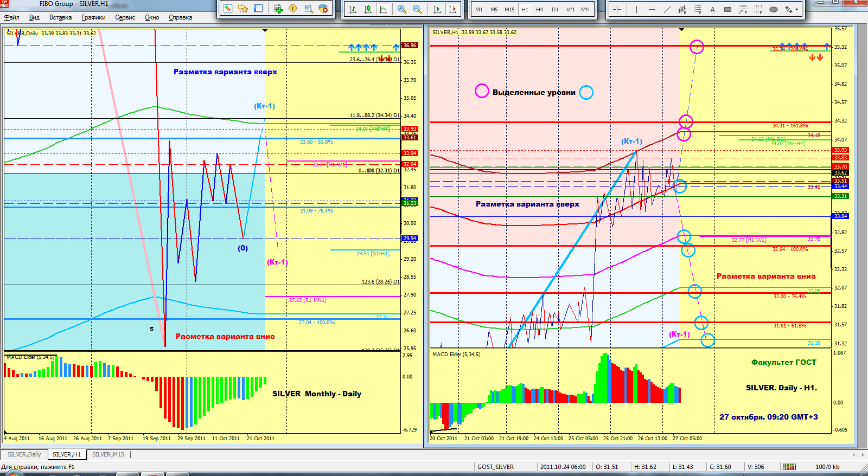
Task: Click the O: 31.51 status value
Action: point(607,467)
